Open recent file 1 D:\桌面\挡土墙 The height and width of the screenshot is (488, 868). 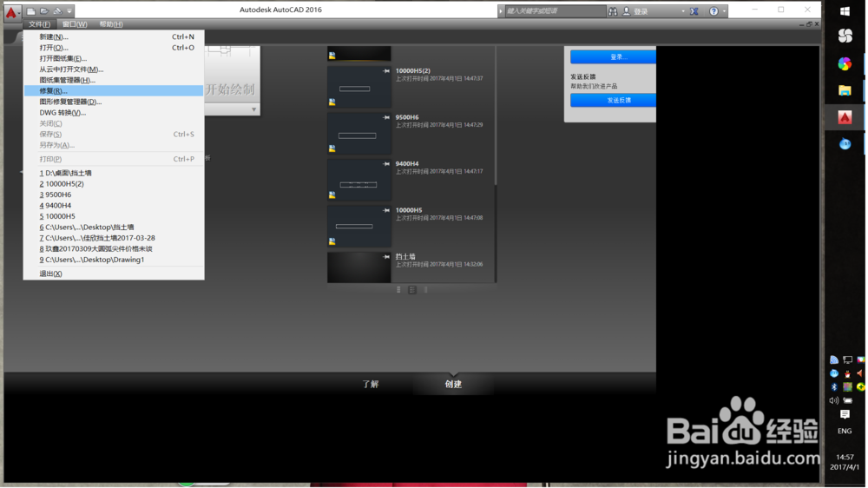point(114,173)
